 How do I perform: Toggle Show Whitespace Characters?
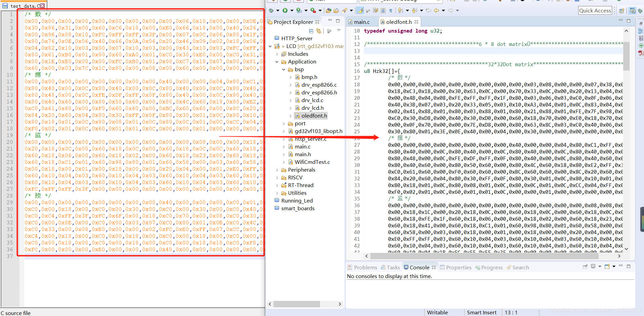[x=391, y=10]
